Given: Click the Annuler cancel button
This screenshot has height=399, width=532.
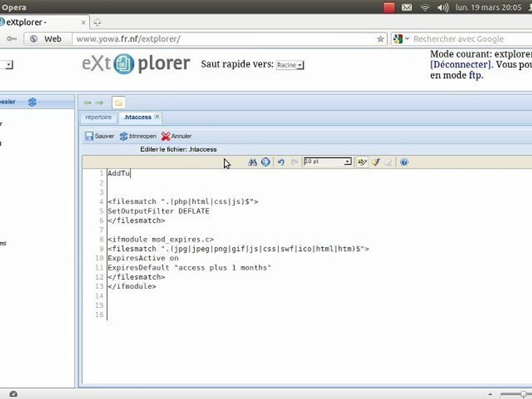Looking at the screenshot, I should (176, 136).
